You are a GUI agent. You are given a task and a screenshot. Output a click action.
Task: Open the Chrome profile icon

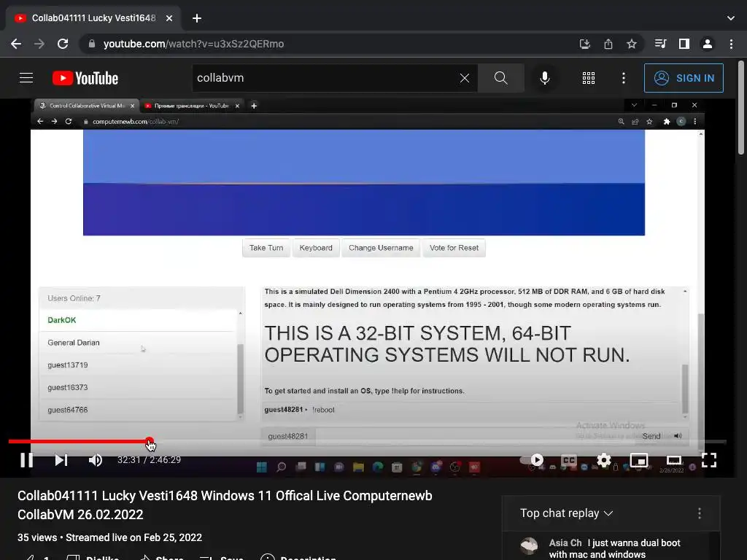coord(708,44)
